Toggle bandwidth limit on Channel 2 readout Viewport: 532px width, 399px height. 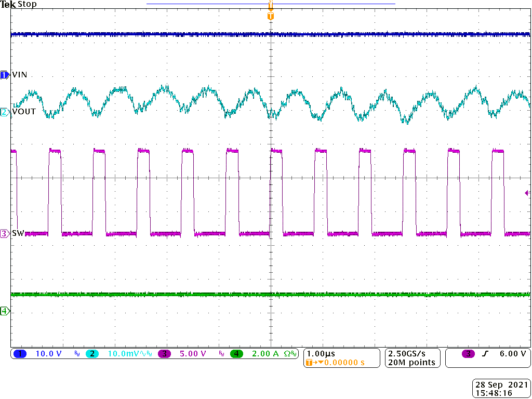(149, 353)
